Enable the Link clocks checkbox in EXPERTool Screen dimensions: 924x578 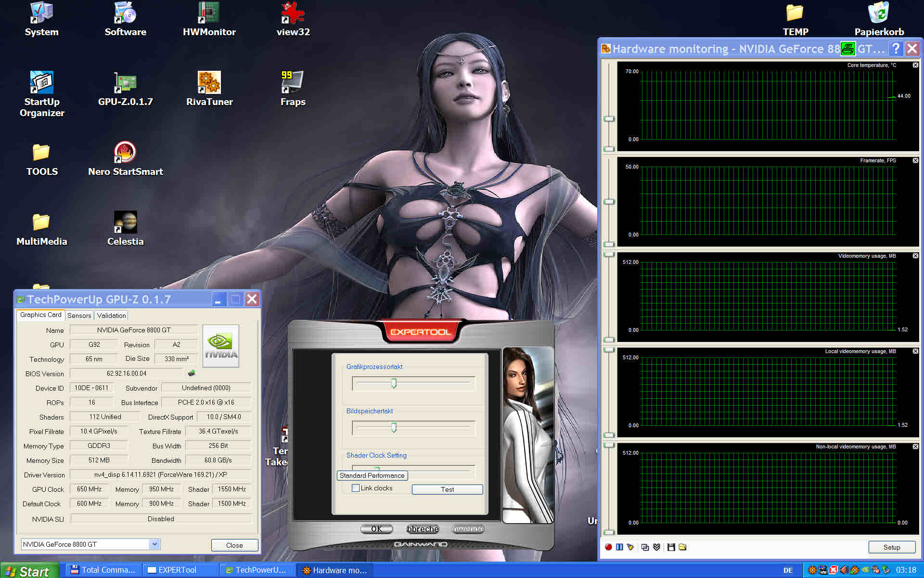(x=356, y=488)
